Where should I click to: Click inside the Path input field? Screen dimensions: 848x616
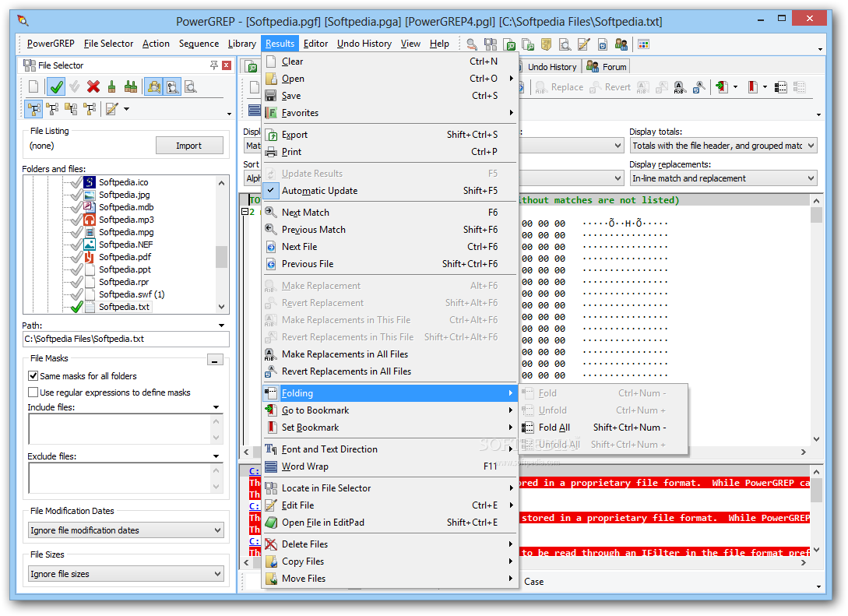pyautogui.click(x=126, y=339)
